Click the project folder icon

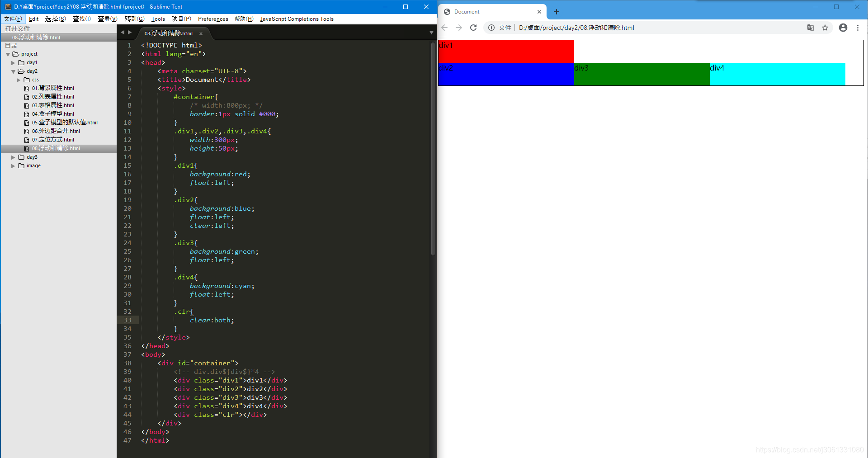point(16,54)
